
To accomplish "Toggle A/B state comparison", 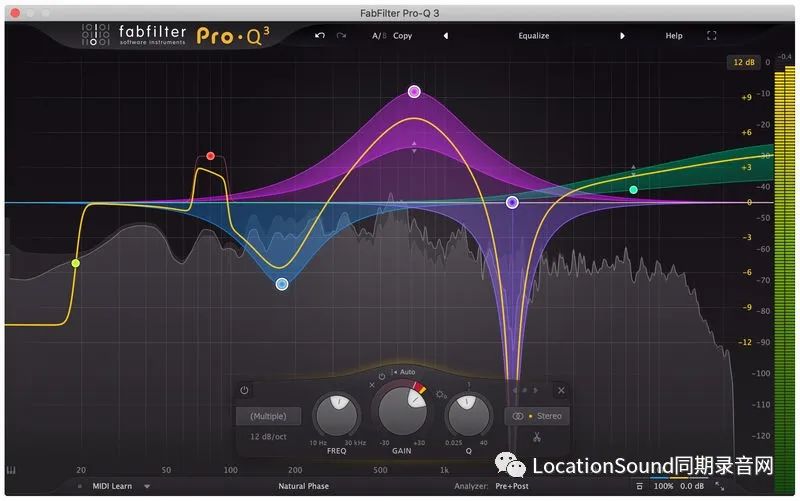I will tap(378, 35).
